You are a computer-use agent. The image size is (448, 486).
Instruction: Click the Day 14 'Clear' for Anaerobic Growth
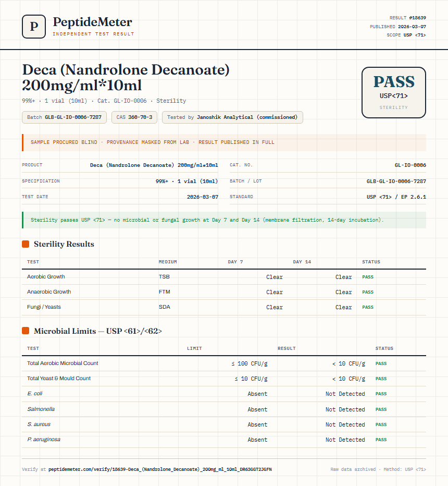[343, 293]
